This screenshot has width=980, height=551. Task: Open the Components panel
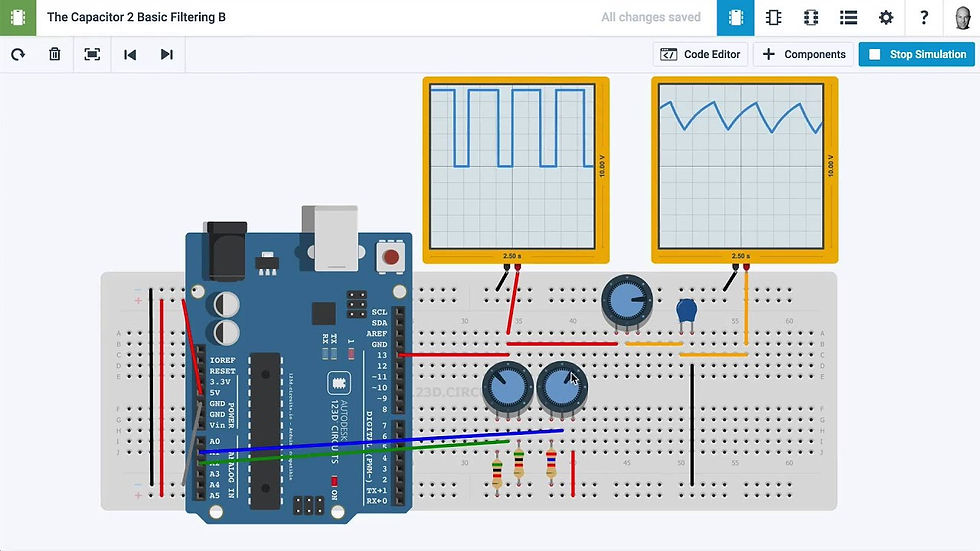(804, 54)
